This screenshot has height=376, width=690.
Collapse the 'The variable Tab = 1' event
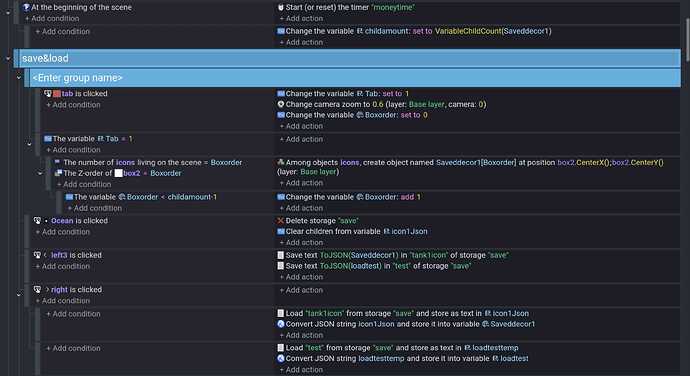(29, 144)
